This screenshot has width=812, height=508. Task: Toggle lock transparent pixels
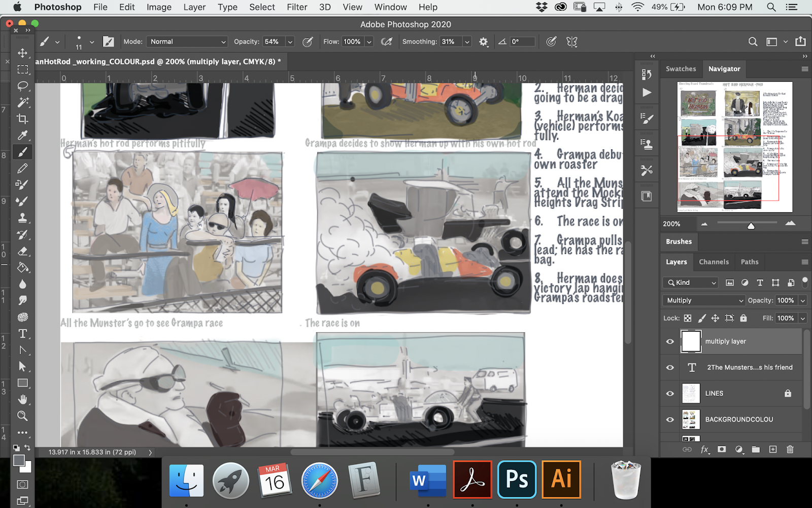(x=688, y=318)
